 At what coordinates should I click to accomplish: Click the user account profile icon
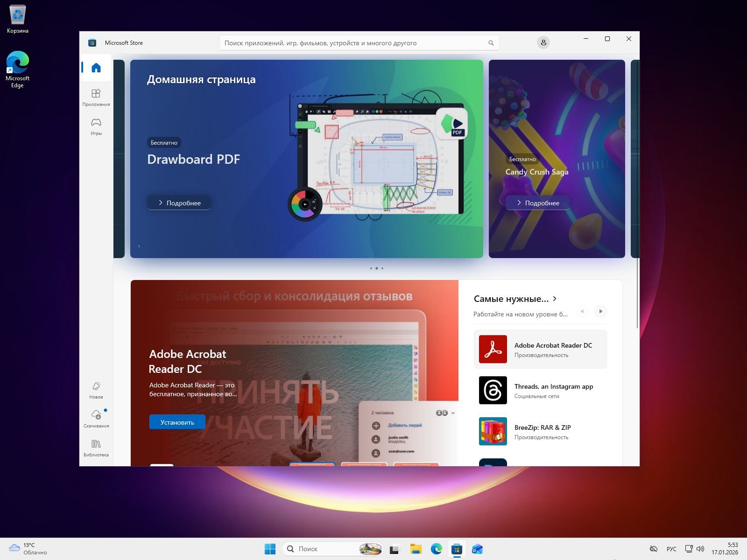point(543,43)
